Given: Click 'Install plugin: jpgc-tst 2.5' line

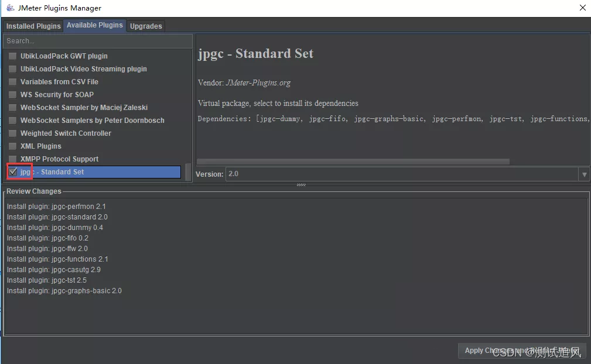Looking at the screenshot, I should [x=47, y=280].
